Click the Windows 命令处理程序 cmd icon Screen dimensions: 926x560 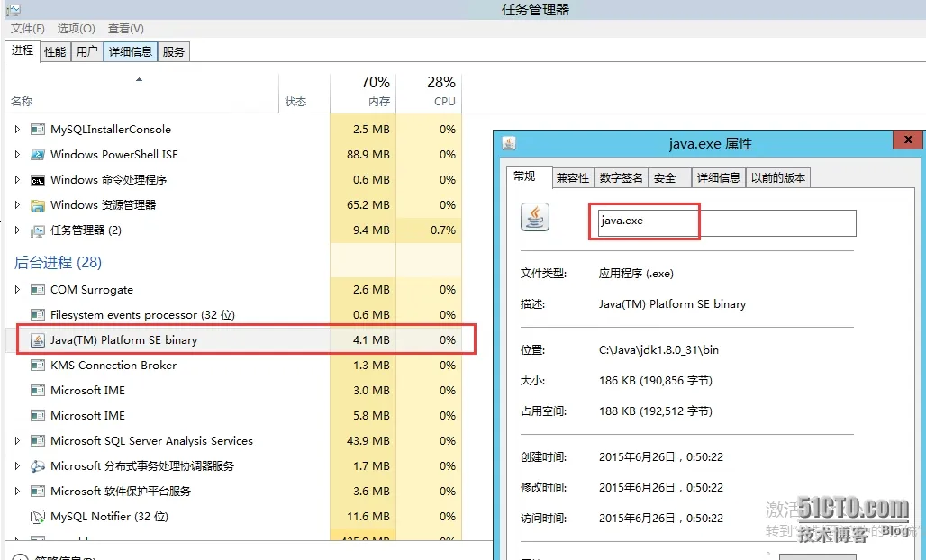[38, 180]
